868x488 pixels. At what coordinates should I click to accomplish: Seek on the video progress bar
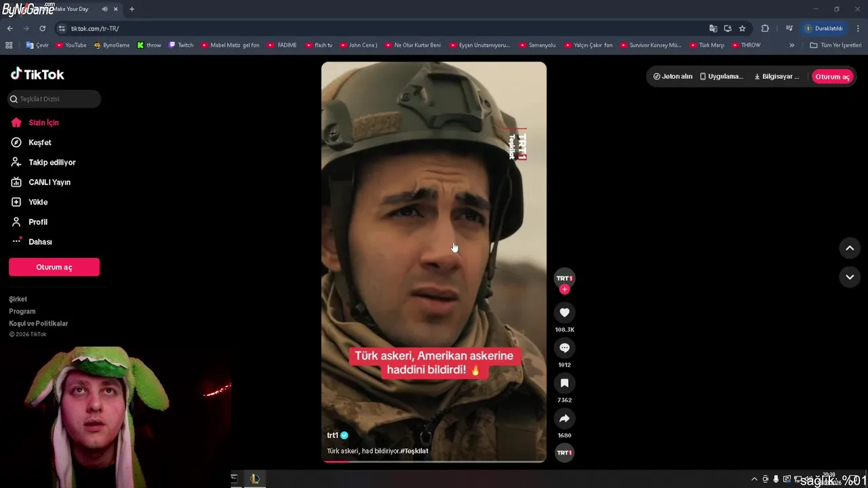(x=434, y=462)
